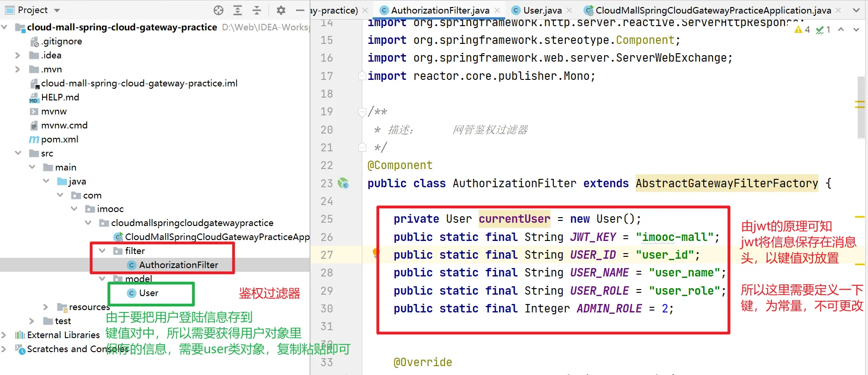The width and height of the screenshot is (868, 375).
Task: Click the editor vertical scrollbar thumb
Action: coord(861,107)
